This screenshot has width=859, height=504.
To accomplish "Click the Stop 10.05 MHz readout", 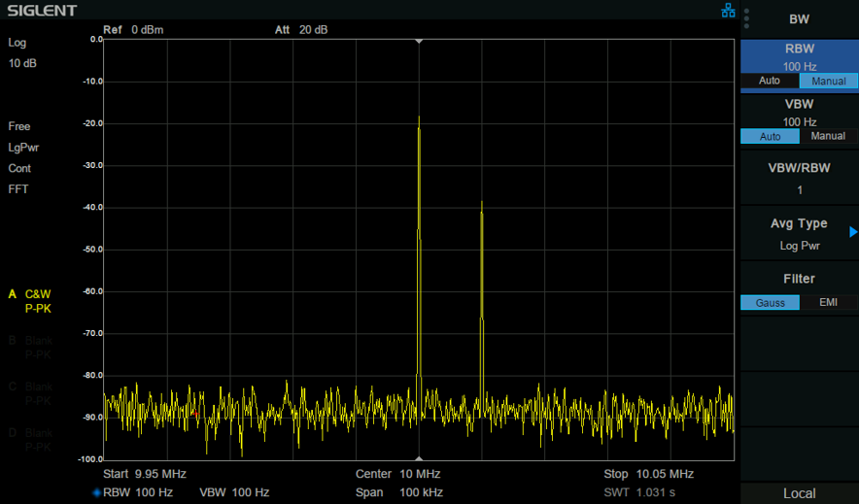I will [649, 474].
